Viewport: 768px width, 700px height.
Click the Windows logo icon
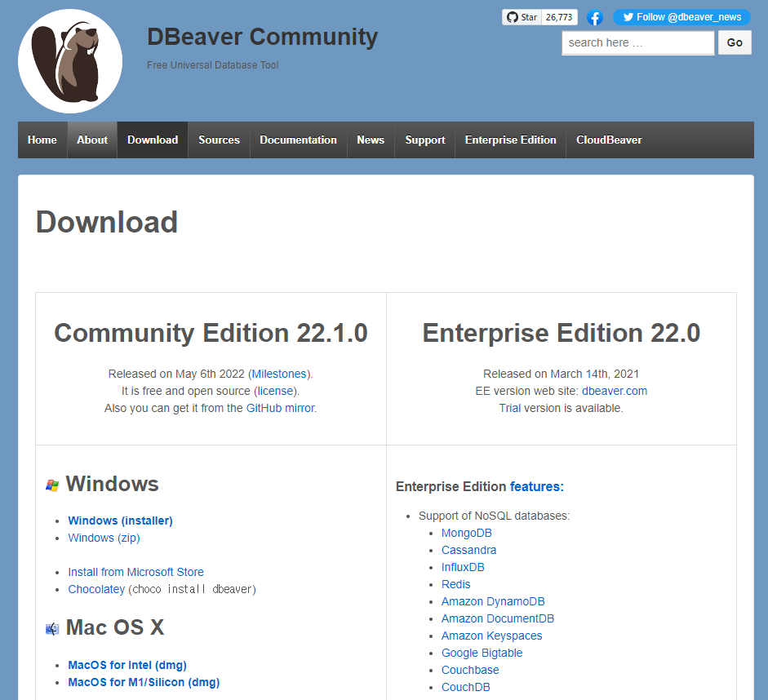[52, 485]
